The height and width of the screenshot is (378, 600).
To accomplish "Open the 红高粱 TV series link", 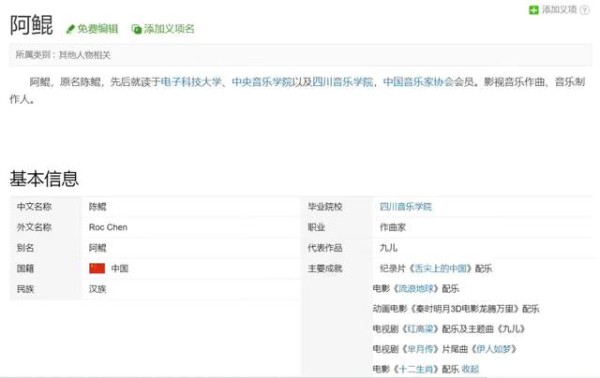I will [x=421, y=329].
